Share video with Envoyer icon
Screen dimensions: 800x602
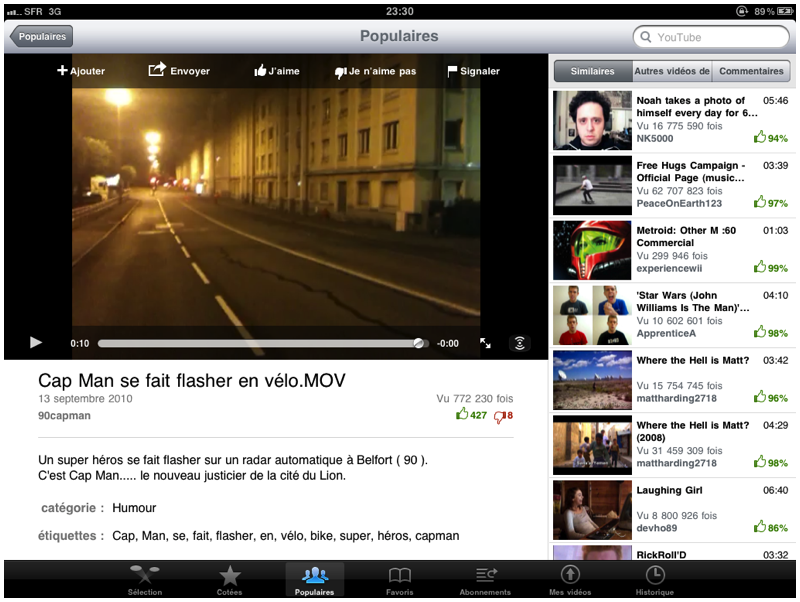(157, 69)
